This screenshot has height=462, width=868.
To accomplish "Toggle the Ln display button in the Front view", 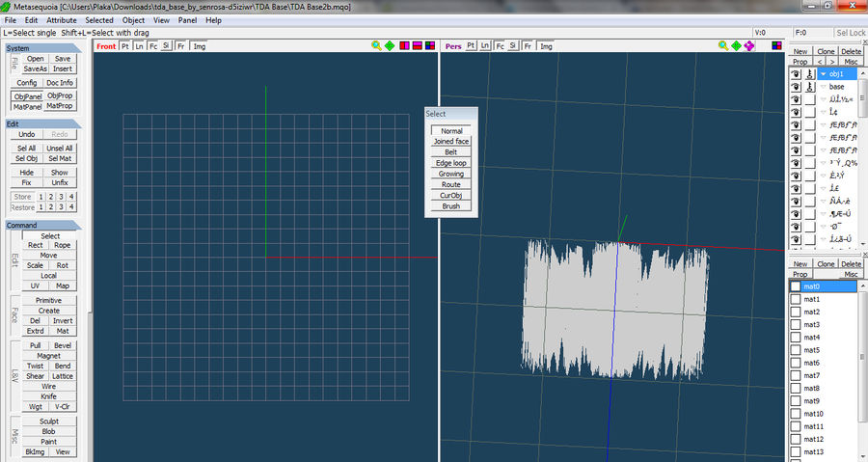I will click(x=139, y=46).
